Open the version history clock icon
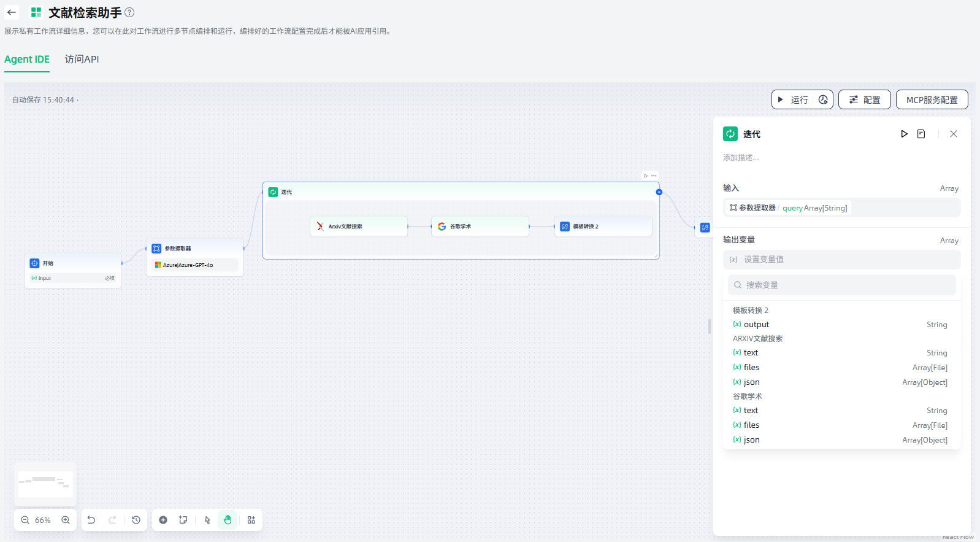Screen dimensions: 980x542 click(x=136, y=520)
